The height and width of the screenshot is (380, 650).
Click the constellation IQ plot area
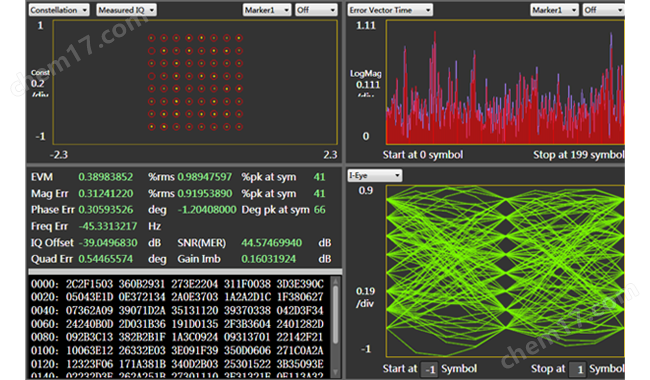(195, 82)
